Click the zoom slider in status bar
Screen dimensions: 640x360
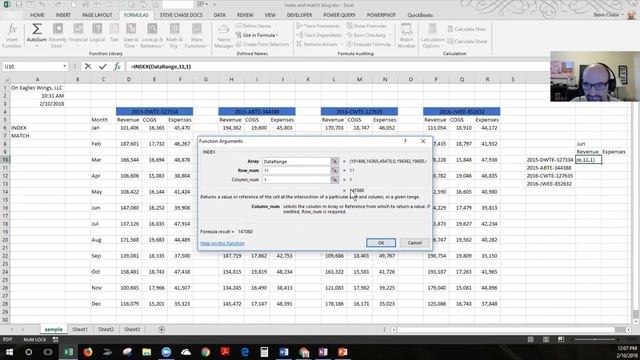(596, 339)
